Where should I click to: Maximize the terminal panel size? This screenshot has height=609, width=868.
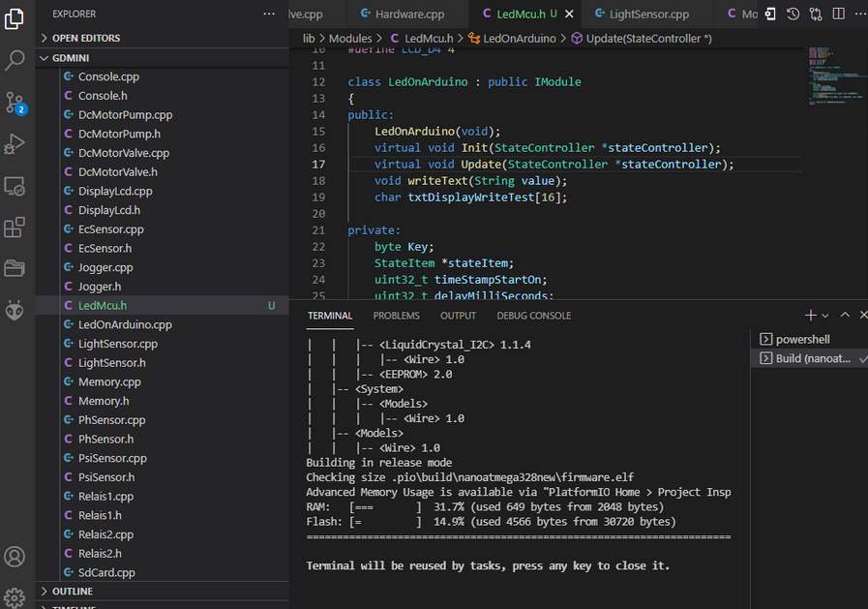(845, 315)
